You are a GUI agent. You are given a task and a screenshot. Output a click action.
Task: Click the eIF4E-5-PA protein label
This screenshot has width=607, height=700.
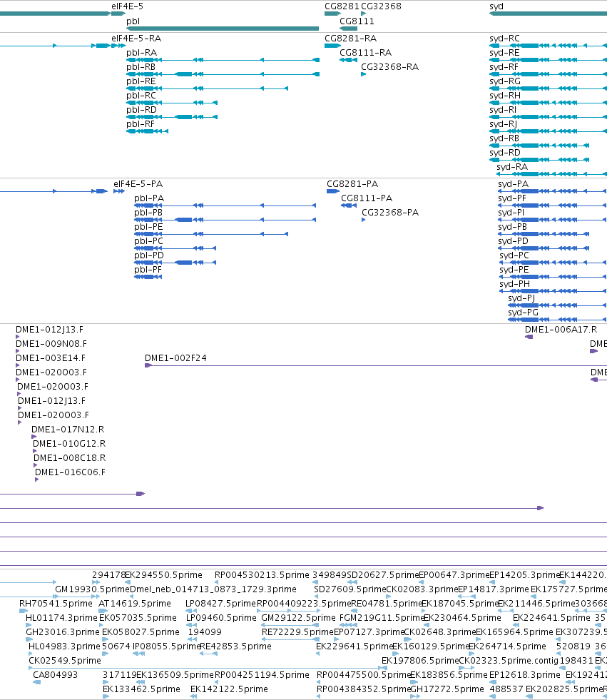tap(138, 184)
